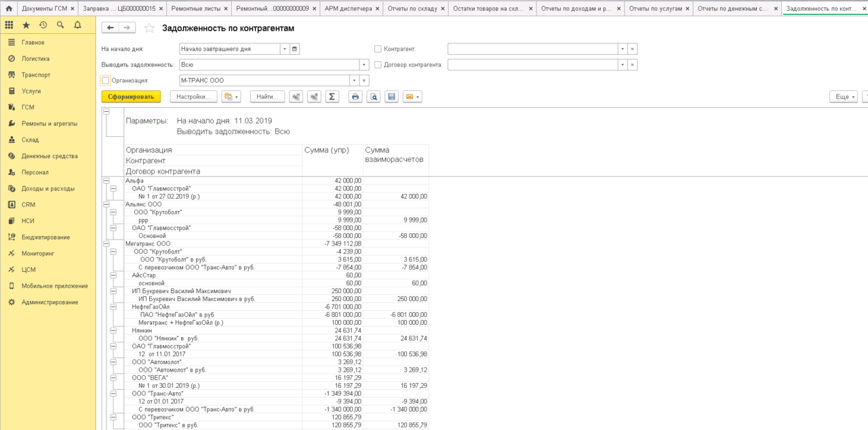Click the sum (Σ) icon
The image size is (868, 430).
pos(332,97)
